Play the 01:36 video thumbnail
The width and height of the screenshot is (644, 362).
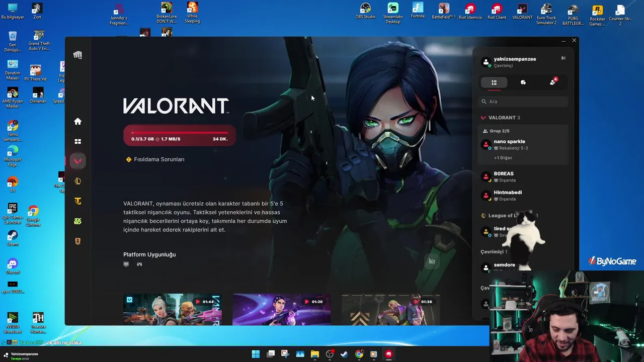390,310
